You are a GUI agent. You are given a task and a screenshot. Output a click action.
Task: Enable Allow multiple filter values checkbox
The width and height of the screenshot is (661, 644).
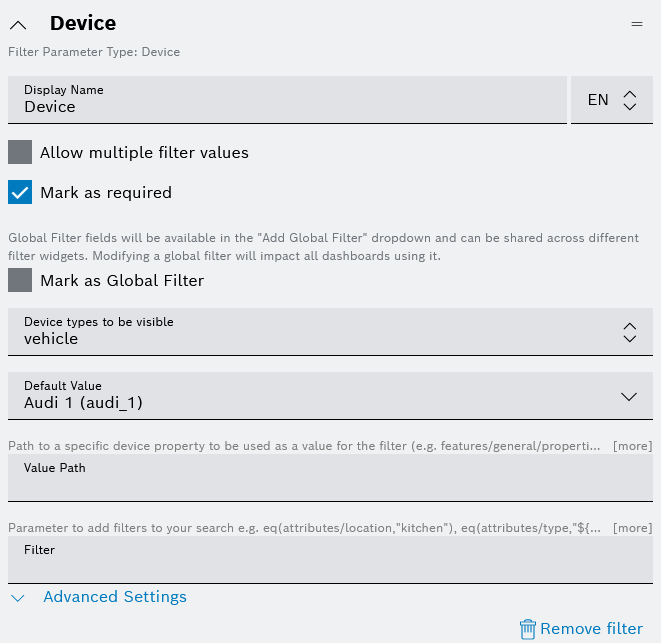[21, 153]
